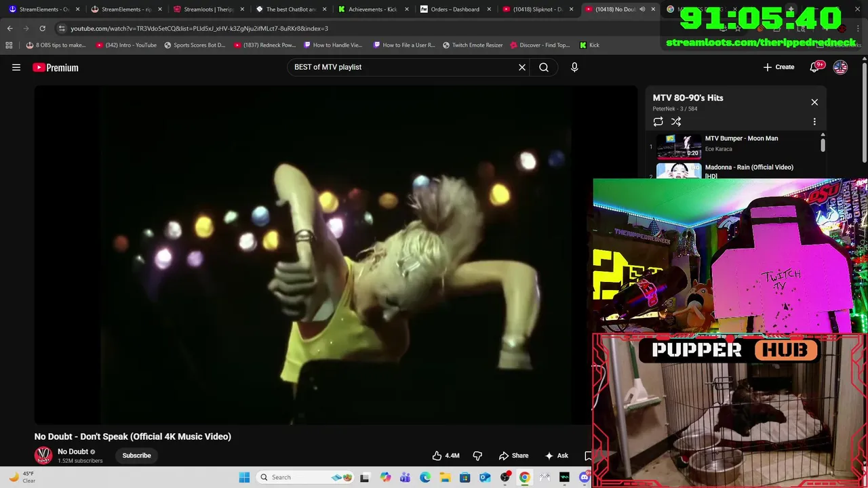Switch to Orders – Dashboard tab
This screenshot has height=488, width=868.
click(454, 9)
